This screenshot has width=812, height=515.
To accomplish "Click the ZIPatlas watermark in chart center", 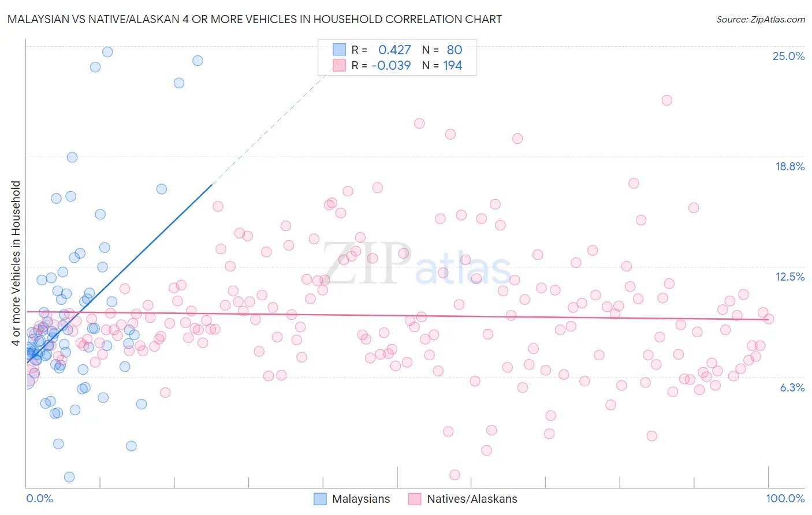I will (x=416, y=263).
